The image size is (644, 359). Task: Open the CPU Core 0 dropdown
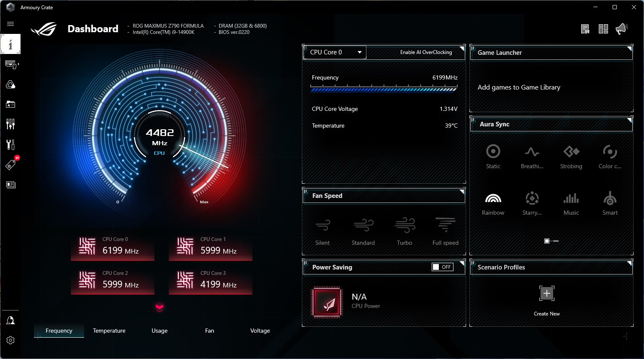pos(335,52)
